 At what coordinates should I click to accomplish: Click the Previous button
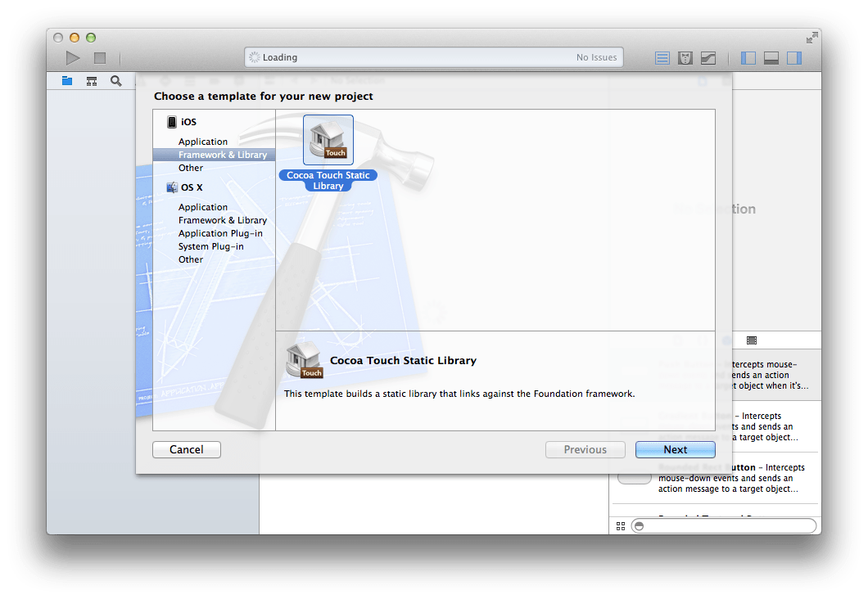(x=585, y=450)
